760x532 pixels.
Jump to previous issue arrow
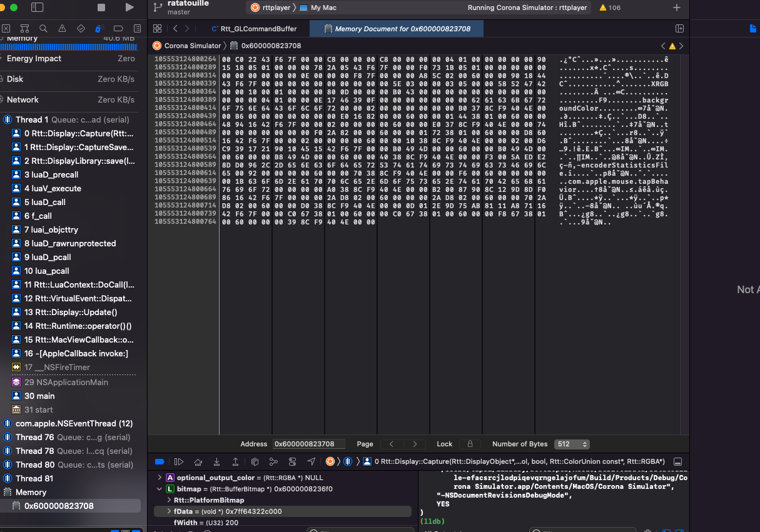(x=664, y=46)
